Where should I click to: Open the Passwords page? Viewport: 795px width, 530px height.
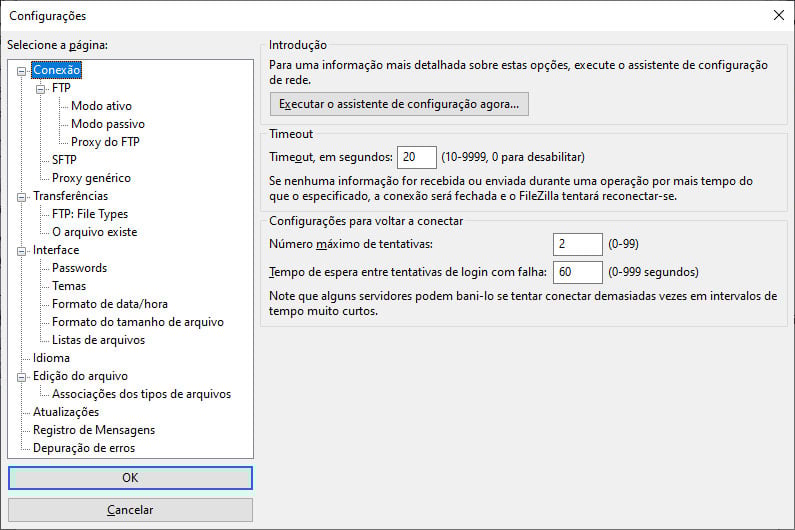(x=79, y=268)
